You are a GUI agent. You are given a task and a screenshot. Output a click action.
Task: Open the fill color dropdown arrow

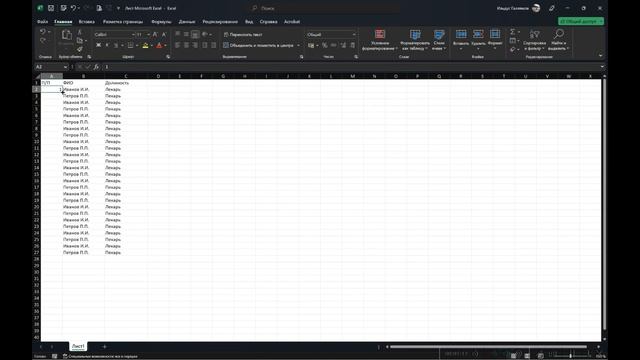coord(151,45)
